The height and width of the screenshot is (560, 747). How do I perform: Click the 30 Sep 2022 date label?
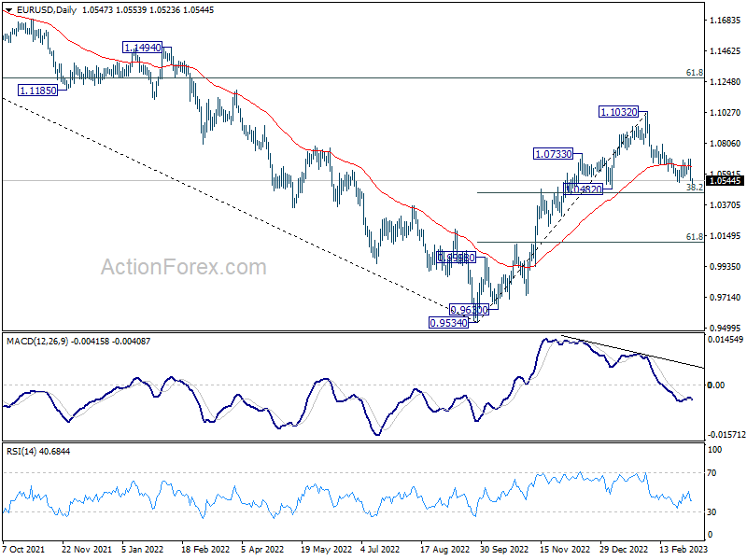tap(504, 549)
